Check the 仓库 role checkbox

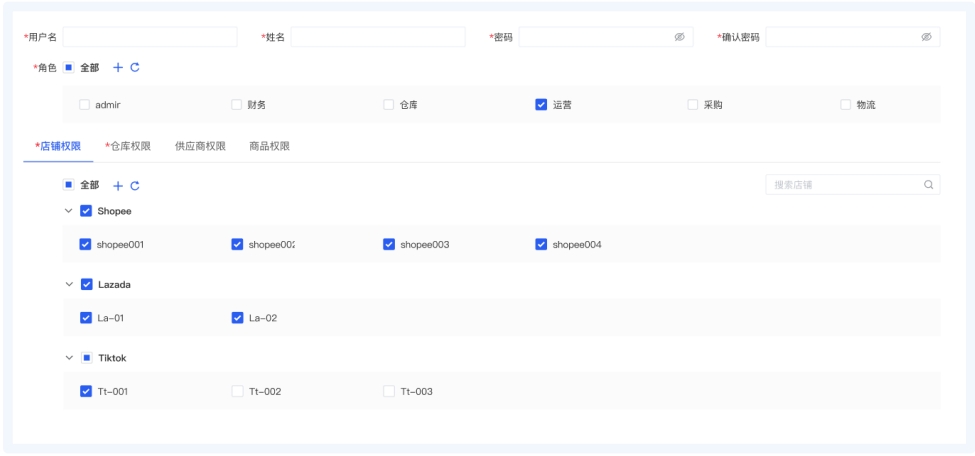click(x=389, y=105)
